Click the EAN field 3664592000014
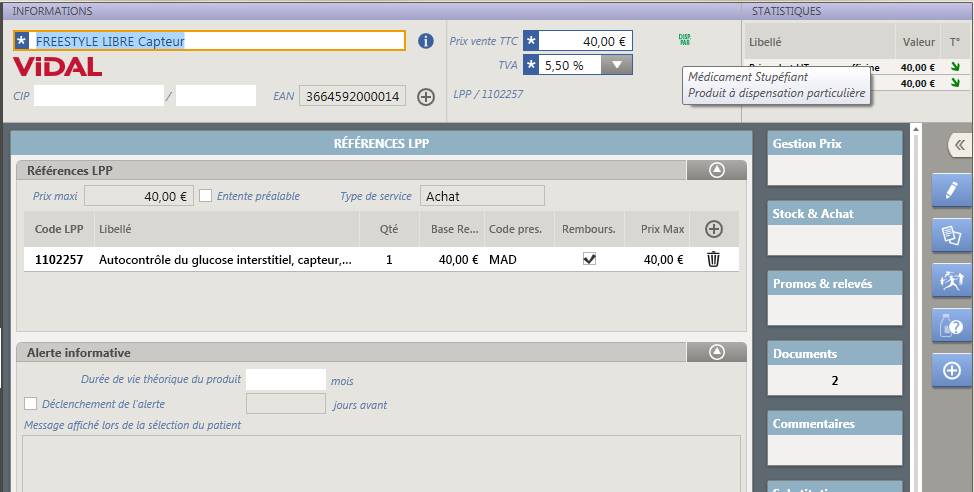This screenshot has width=974, height=492. (x=352, y=96)
